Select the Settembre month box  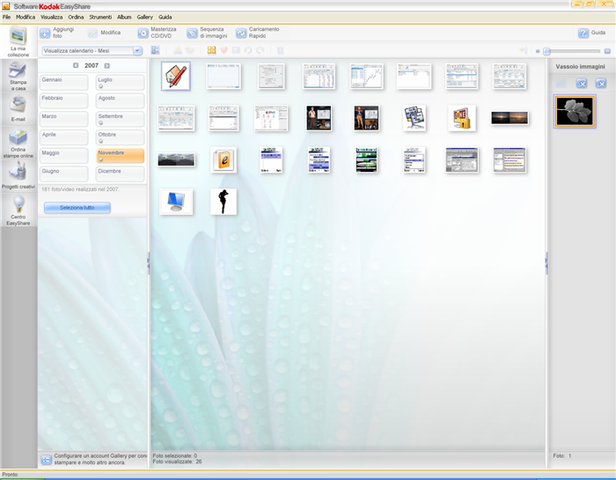tap(120, 119)
